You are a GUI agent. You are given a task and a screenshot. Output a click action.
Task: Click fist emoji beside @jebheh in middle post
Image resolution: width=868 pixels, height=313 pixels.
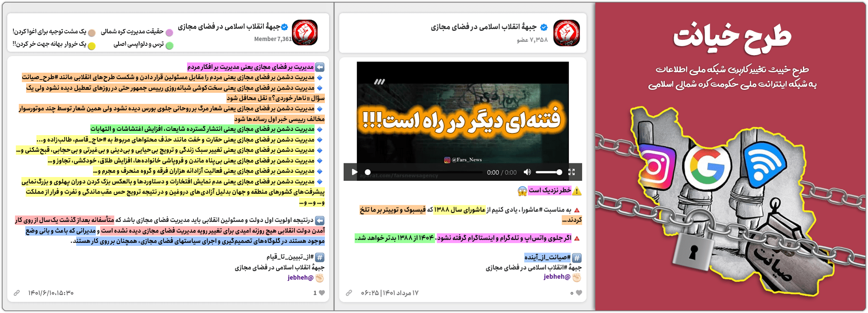pos(577,278)
